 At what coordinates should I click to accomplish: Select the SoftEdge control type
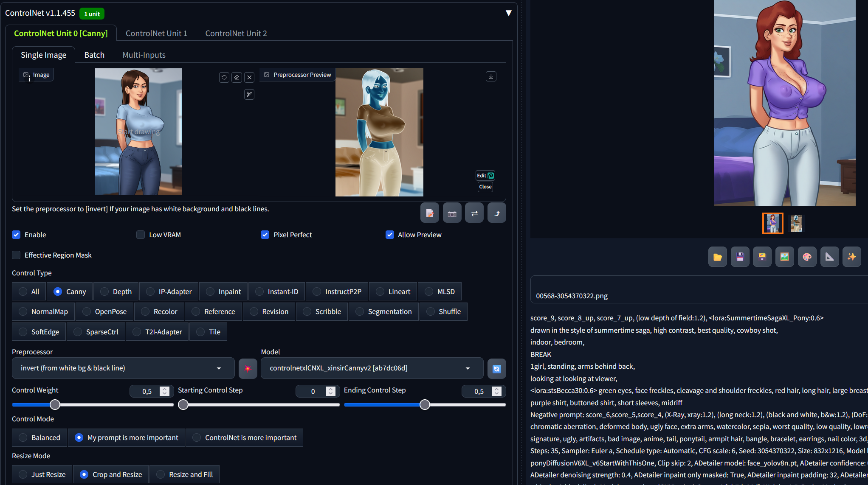(39, 332)
